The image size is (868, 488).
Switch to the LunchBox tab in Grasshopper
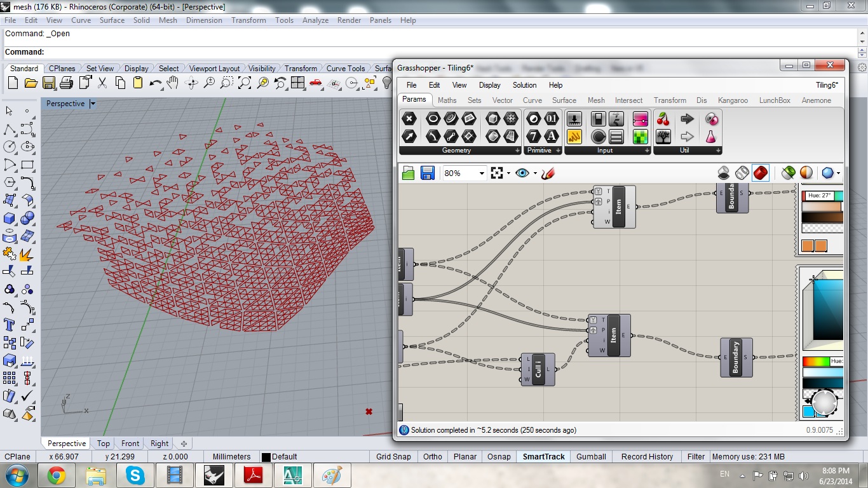click(775, 100)
